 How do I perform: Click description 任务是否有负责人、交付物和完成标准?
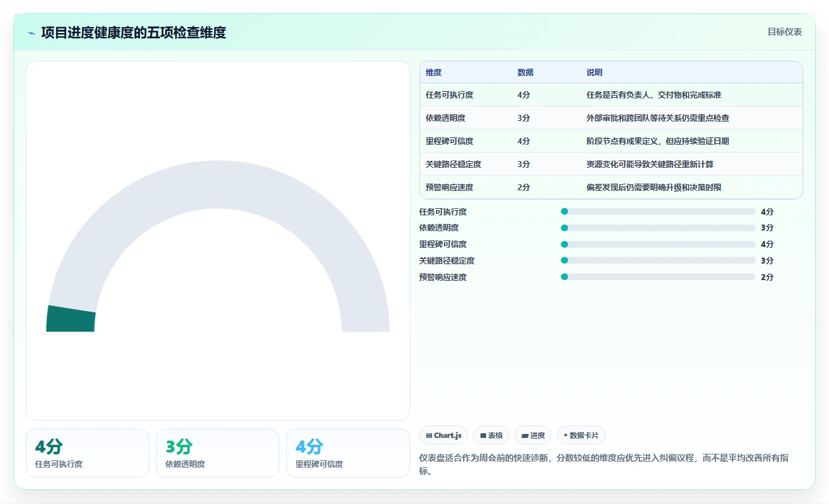click(x=654, y=95)
